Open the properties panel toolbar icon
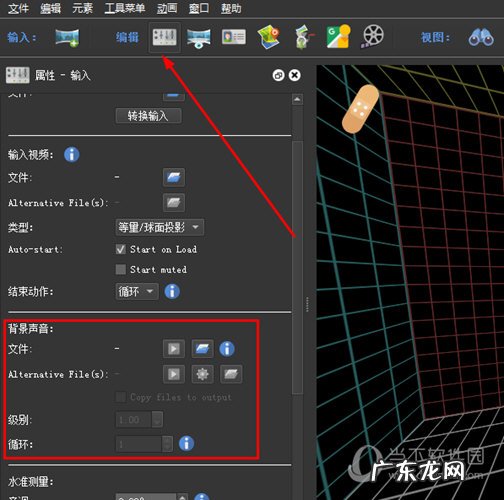The width and height of the screenshot is (504, 500). (x=165, y=37)
